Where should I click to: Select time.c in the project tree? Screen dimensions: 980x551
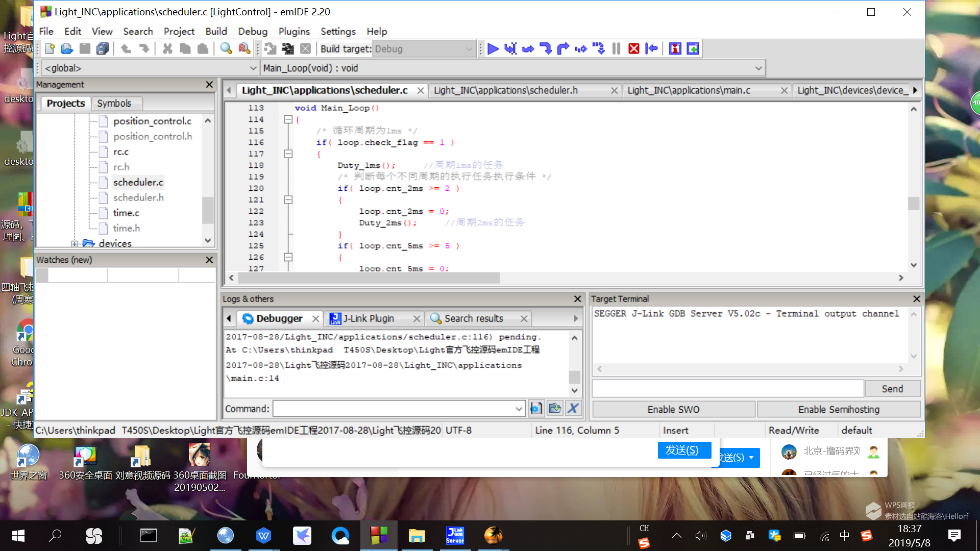(x=126, y=213)
